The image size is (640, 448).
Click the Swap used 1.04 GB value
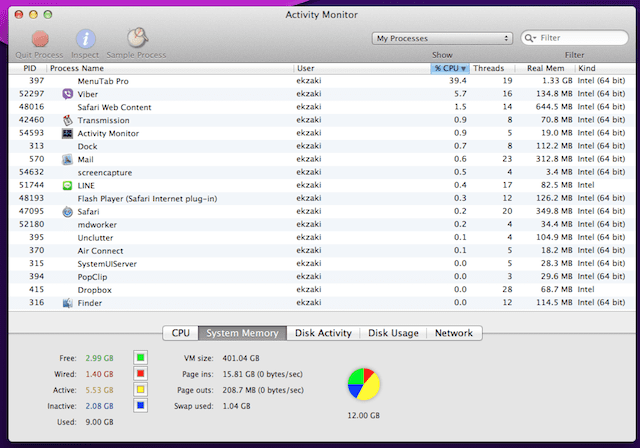coord(236,406)
